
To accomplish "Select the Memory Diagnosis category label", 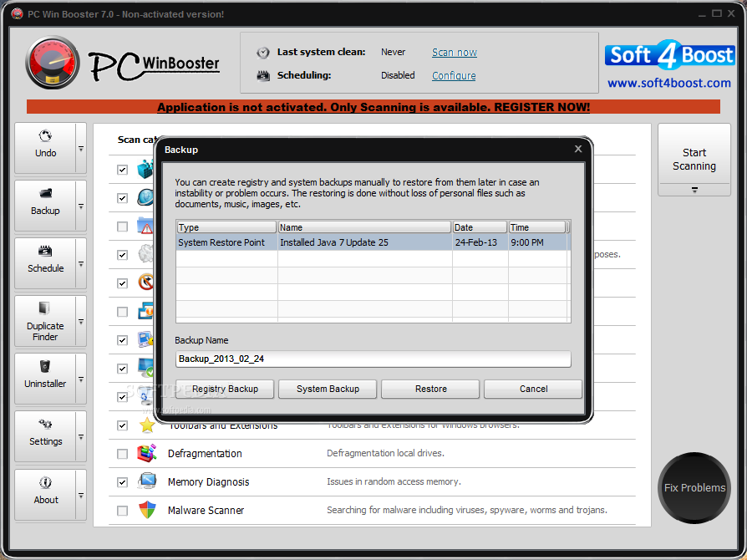I will [x=208, y=481].
